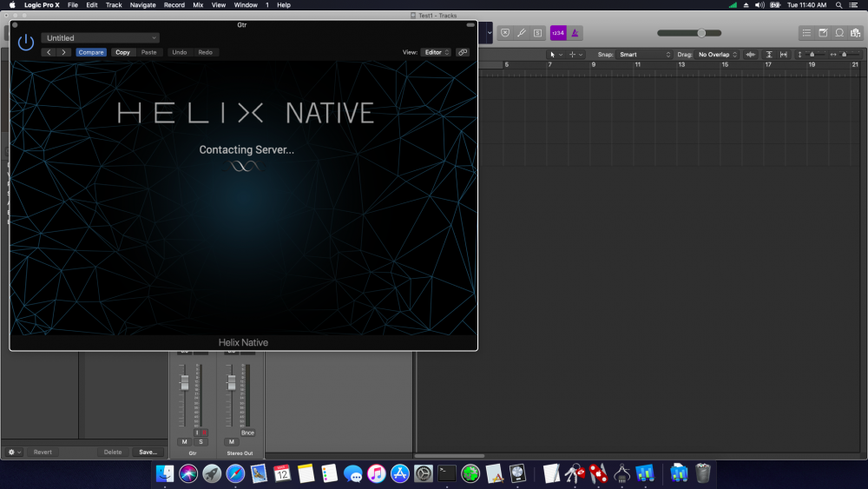868x489 pixels.
Task: Click the Paste button in plugin header
Action: coord(149,52)
